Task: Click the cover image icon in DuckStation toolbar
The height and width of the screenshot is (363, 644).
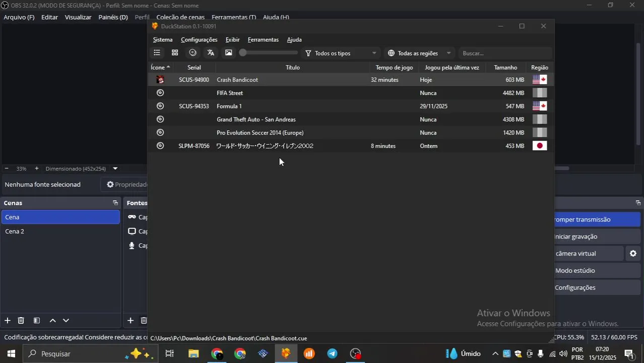Action: [x=229, y=53]
